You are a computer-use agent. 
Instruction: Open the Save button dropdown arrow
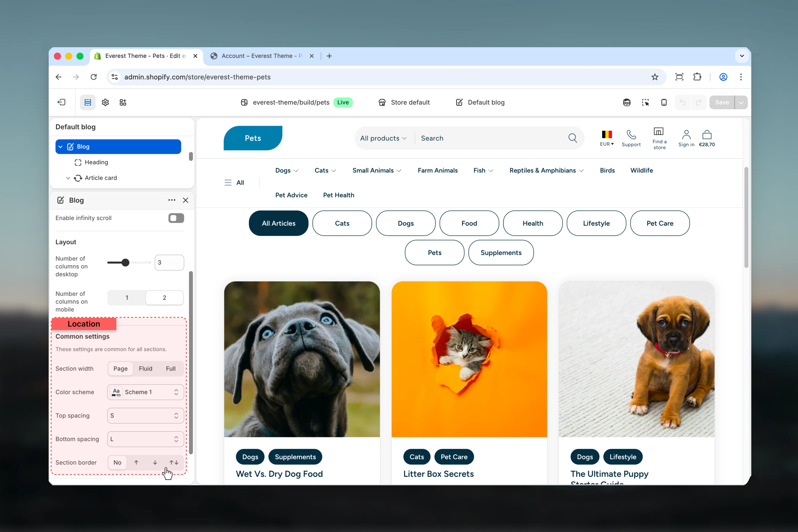tap(741, 102)
